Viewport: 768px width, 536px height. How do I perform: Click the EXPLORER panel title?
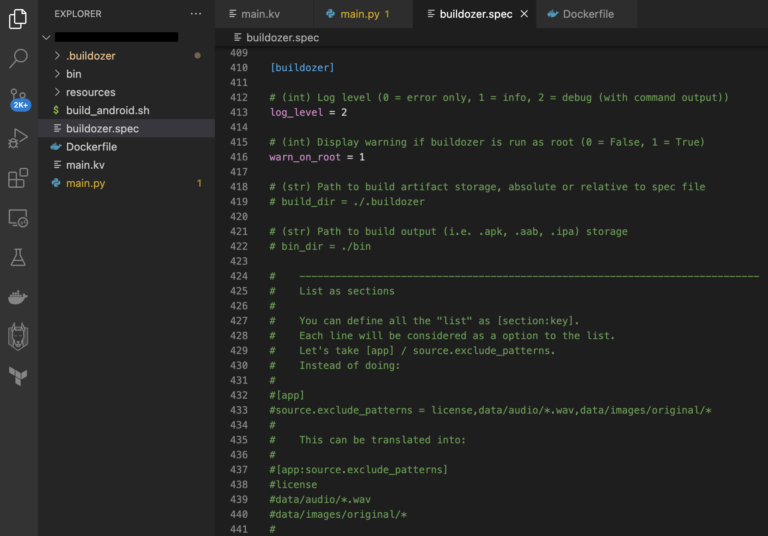pos(78,14)
